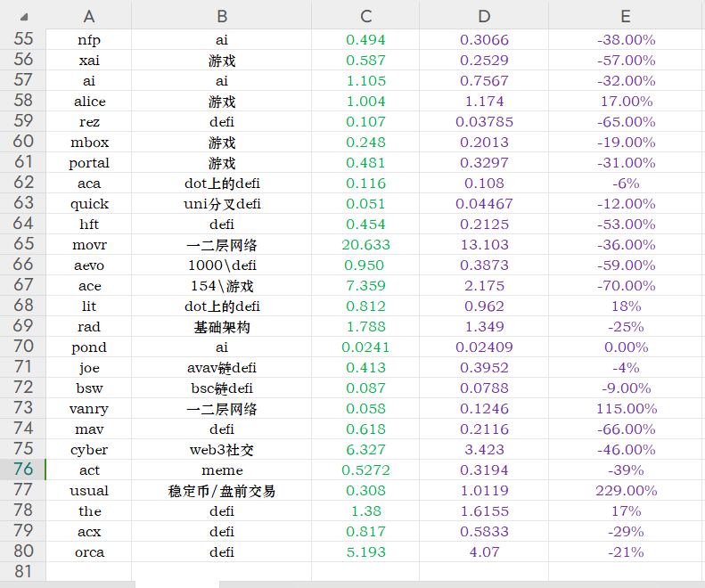The width and height of the screenshot is (705, 588).
Task: Click cell containing 'pond'
Action: pyautogui.click(x=88, y=347)
